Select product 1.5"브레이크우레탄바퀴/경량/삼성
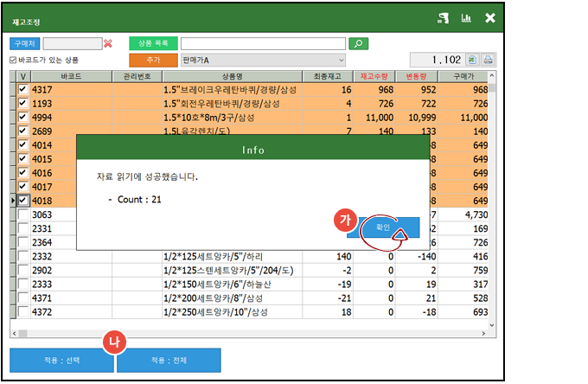The image size is (588, 384). tap(230, 90)
